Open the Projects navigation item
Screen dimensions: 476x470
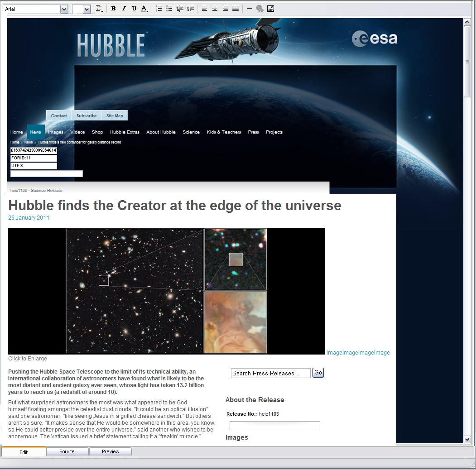click(x=274, y=132)
